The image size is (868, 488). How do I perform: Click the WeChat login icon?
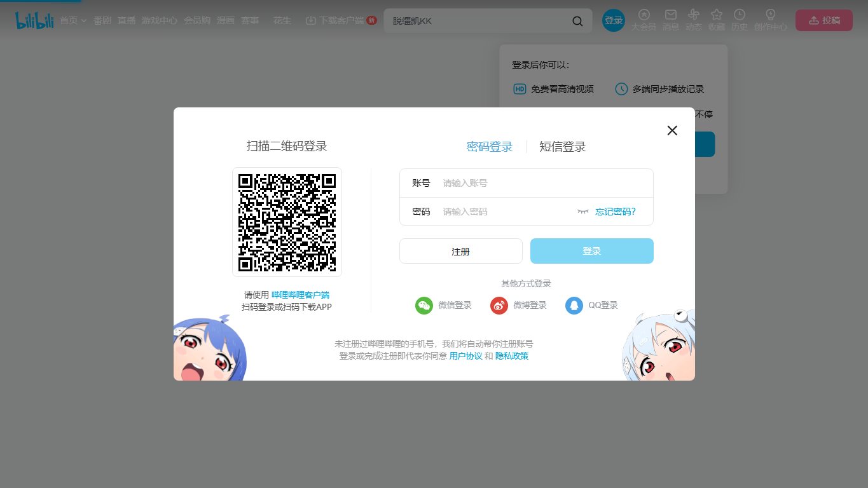click(x=424, y=306)
